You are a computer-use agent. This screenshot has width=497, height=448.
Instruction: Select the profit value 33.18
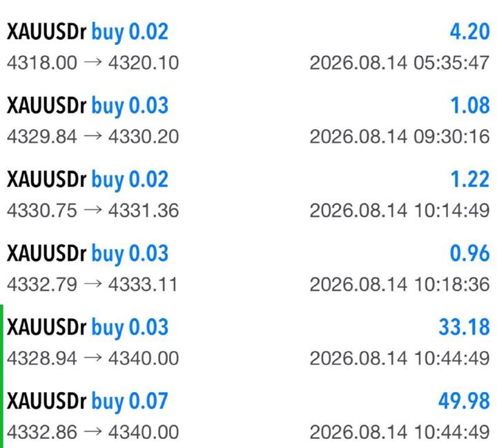click(x=465, y=327)
